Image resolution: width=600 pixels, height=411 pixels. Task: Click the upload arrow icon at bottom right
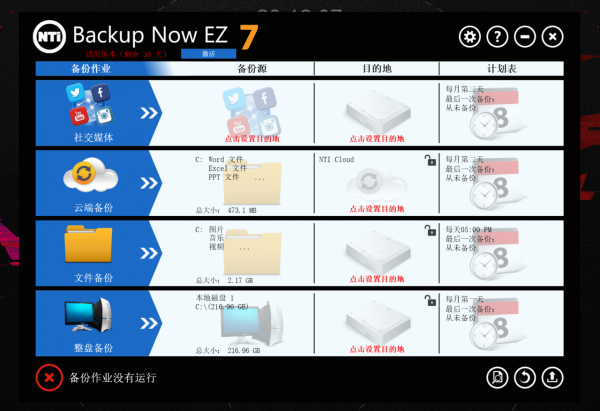coord(552,378)
